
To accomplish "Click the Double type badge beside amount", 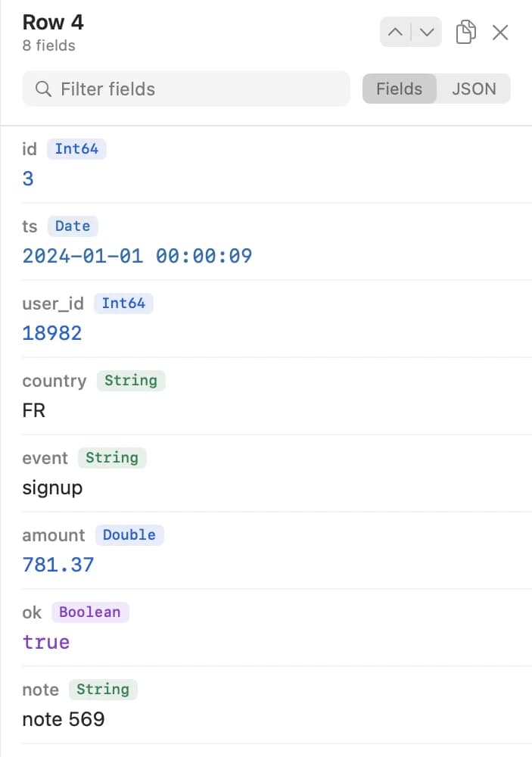I will [129, 535].
